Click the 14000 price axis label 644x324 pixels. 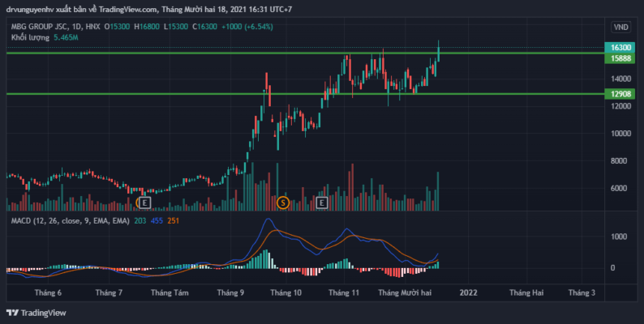[620, 79]
